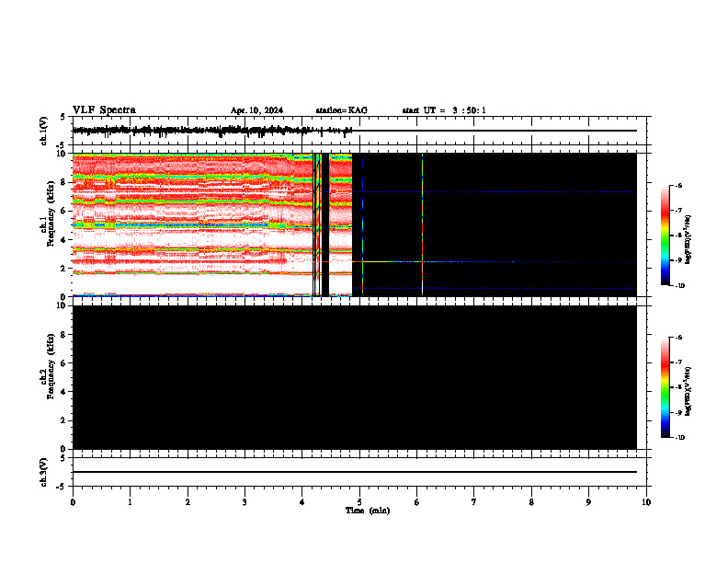Click the ch.2 spectrogram colorbar

click(x=665, y=387)
